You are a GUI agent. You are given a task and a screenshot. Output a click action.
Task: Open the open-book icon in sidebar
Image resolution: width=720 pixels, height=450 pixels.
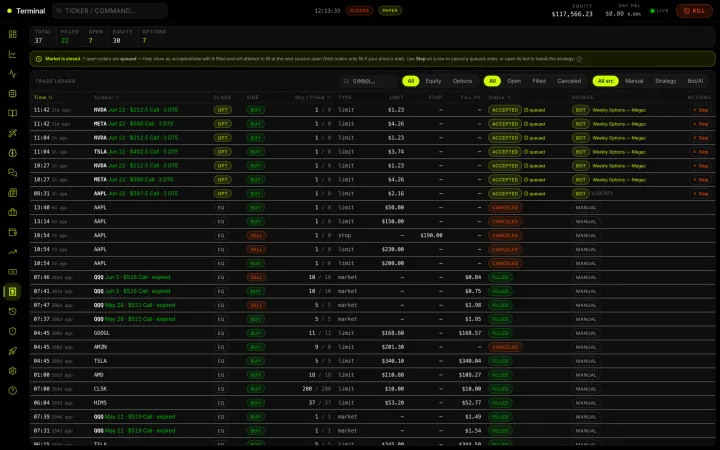tap(12, 113)
